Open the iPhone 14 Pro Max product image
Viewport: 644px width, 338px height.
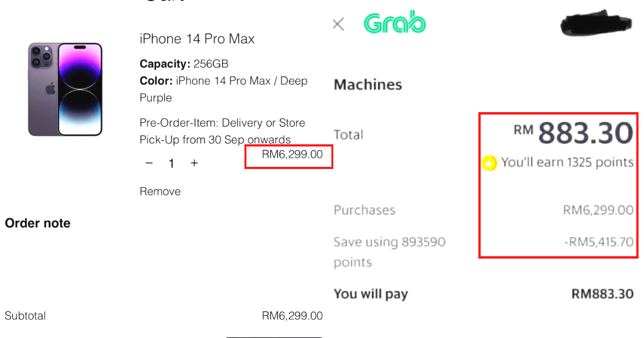(x=65, y=89)
